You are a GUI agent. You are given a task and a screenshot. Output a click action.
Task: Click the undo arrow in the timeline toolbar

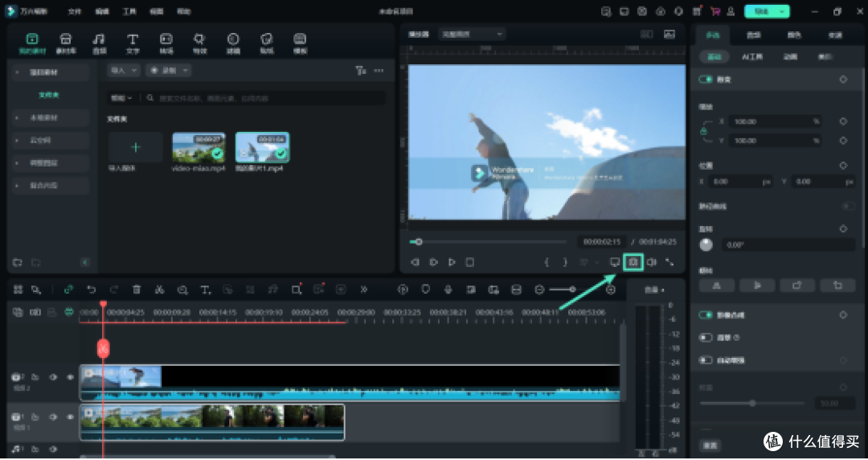92,290
